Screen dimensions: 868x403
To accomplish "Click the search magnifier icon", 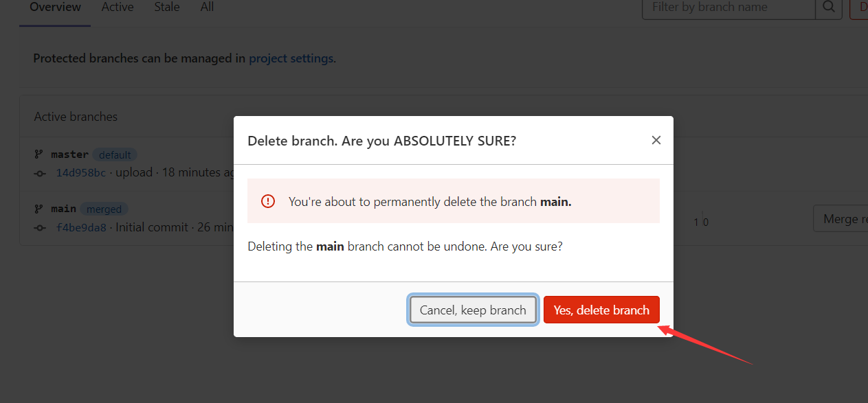I will point(829,8).
